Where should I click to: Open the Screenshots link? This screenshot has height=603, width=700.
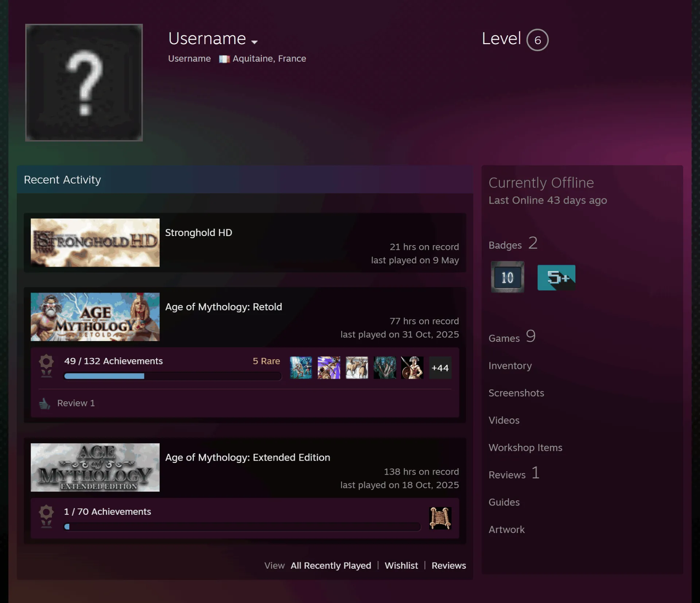(x=516, y=393)
